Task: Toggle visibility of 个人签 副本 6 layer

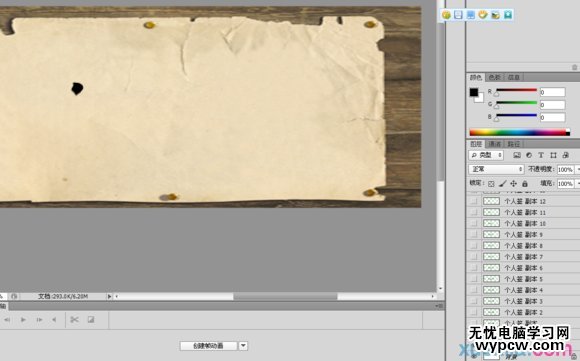Action: pyautogui.click(x=473, y=268)
